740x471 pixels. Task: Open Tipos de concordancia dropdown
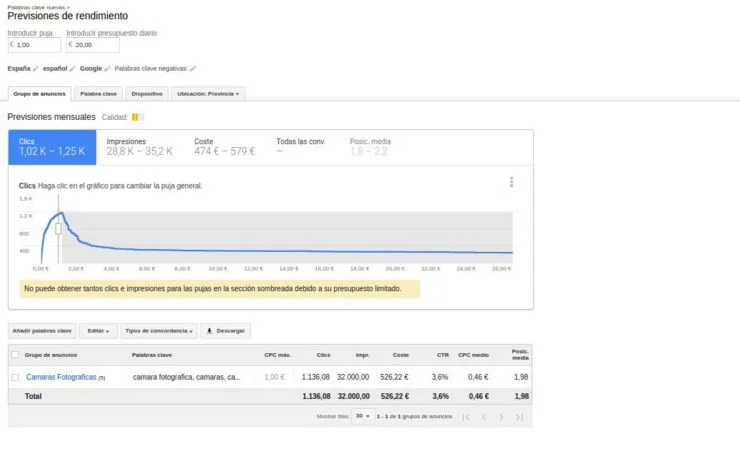[x=159, y=330]
